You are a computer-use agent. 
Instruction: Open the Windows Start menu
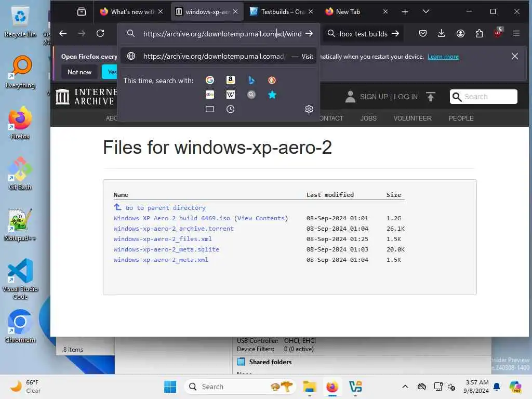pos(170,387)
